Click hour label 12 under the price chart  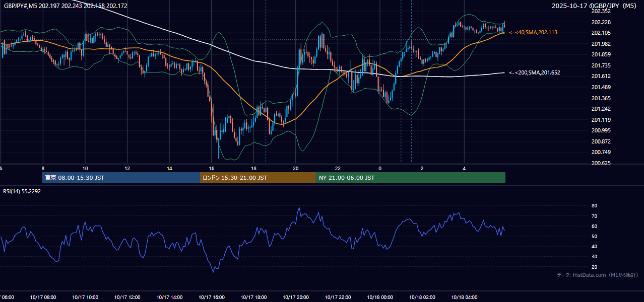point(127,168)
